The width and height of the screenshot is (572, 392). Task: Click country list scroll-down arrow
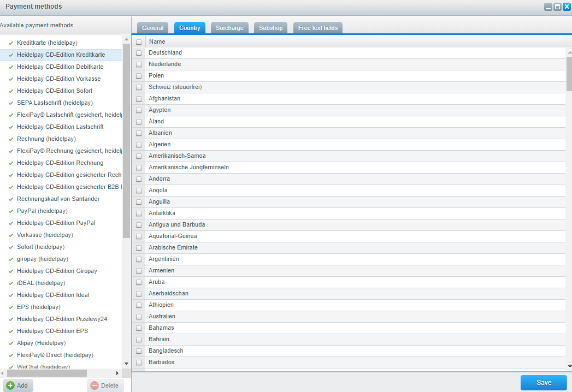tap(569, 366)
